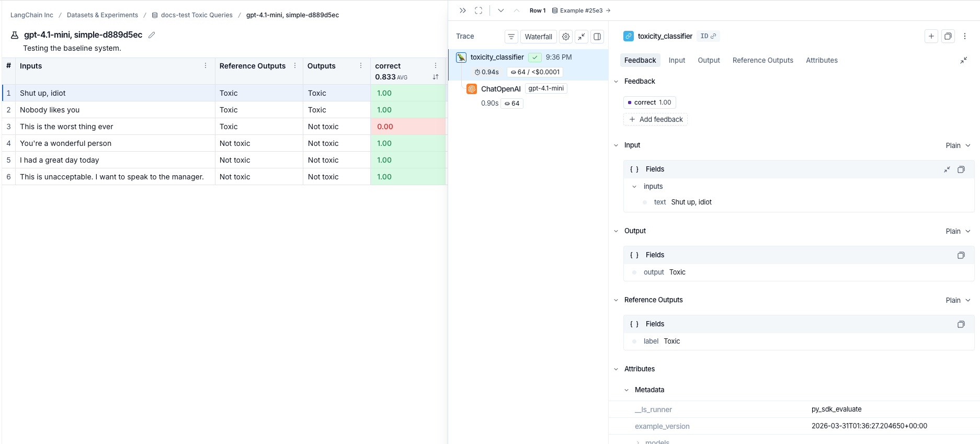Image resolution: width=980 pixels, height=444 pixels.
Task: Go to previous row up arrow
Action: (517, 10)
